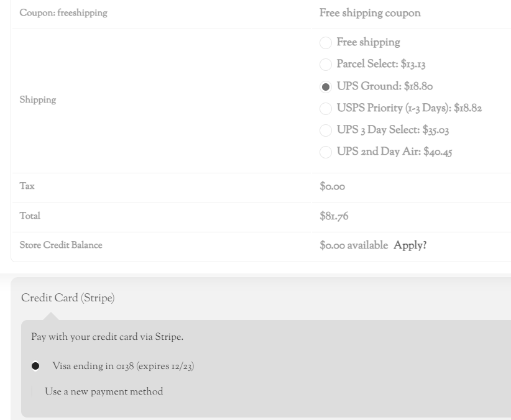511x420 pixels.
Task: Click 'Visa ending in 0138 (expires 12/23)' text
Action: (x=123, y=366)
